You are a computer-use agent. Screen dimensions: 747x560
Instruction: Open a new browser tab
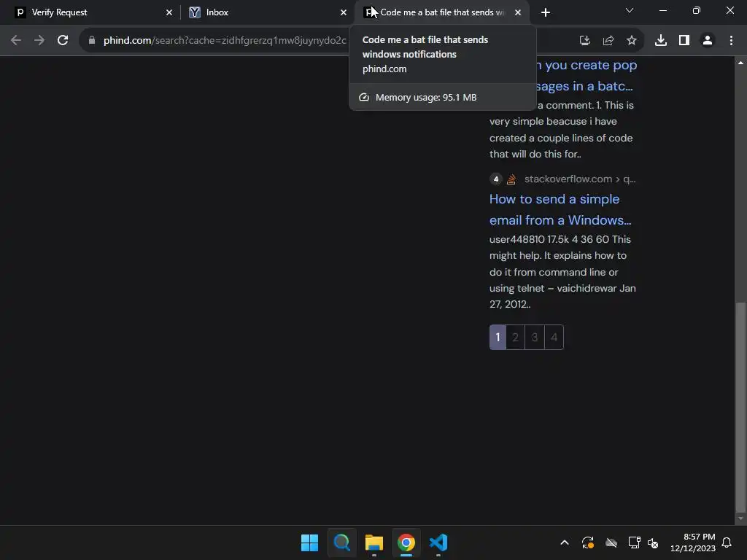546,12
